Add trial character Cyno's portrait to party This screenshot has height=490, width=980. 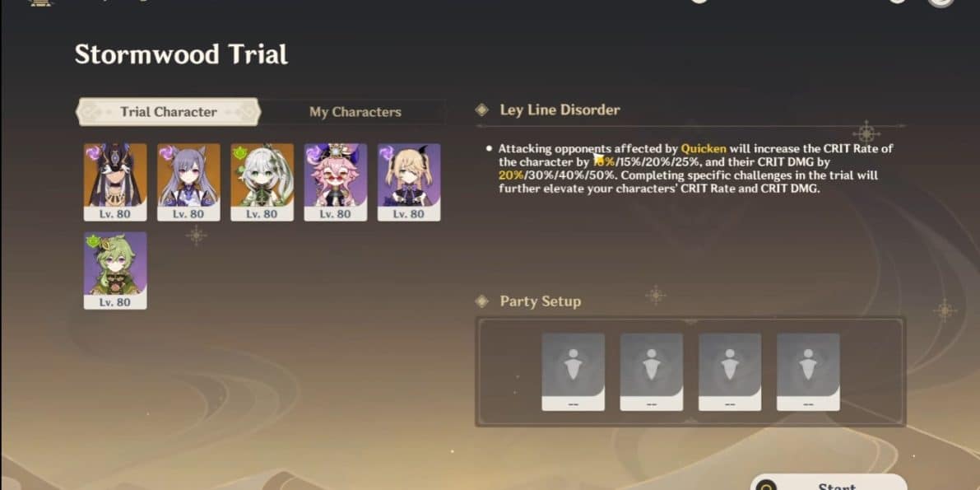(115, 182)
